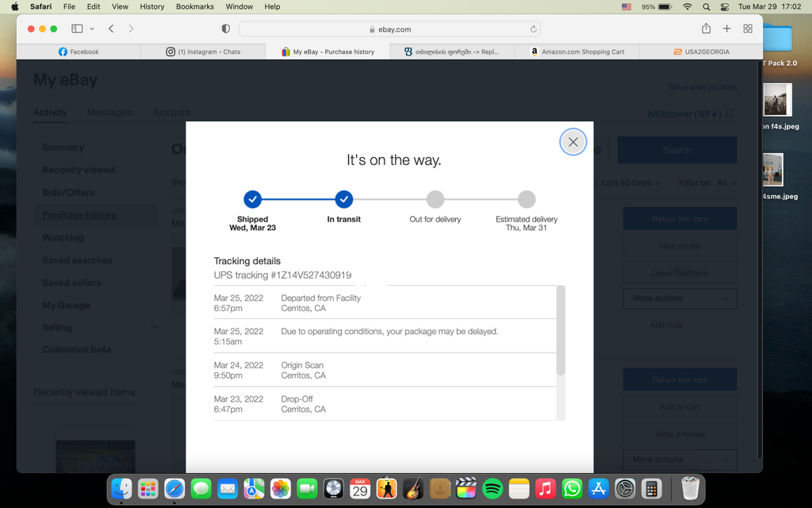Open the Mail app in dock
The height and width of the screenshot is (508, 812).
point(228,489)
